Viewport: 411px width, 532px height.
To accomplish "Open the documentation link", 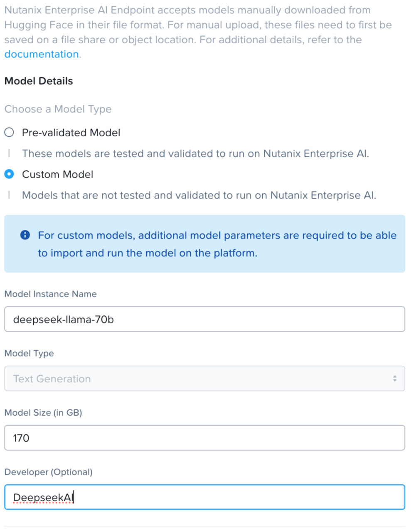I will 41,54.
